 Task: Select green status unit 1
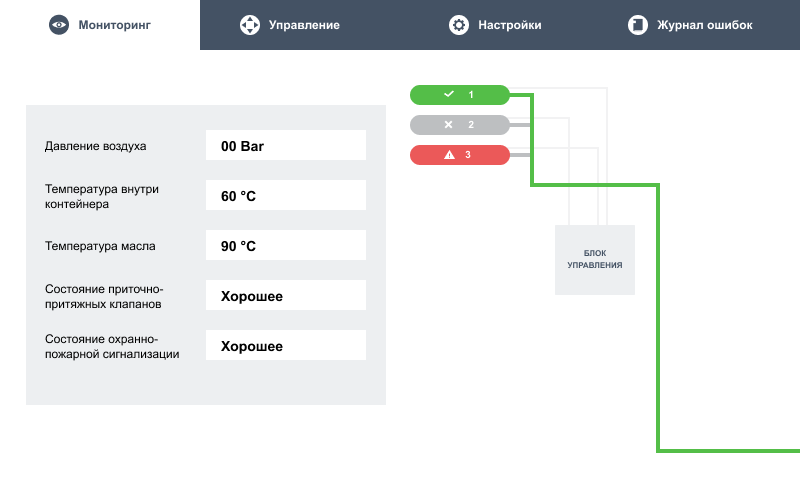tap(460, 95)
